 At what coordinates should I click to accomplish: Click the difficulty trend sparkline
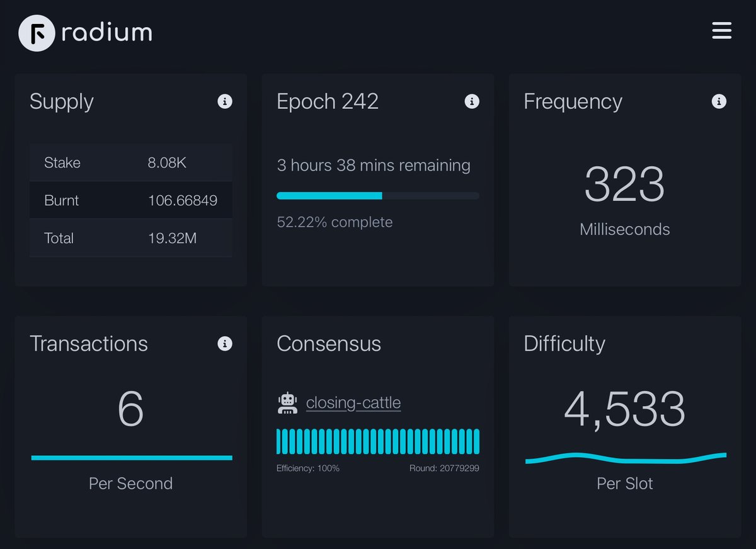tap(626, 458)
